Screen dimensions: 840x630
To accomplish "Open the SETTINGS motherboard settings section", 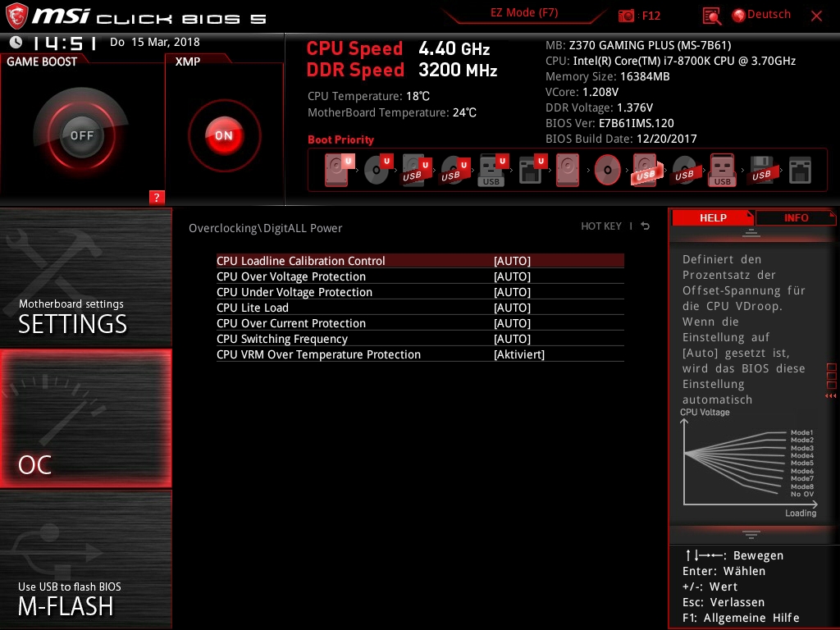I will 85,277.
